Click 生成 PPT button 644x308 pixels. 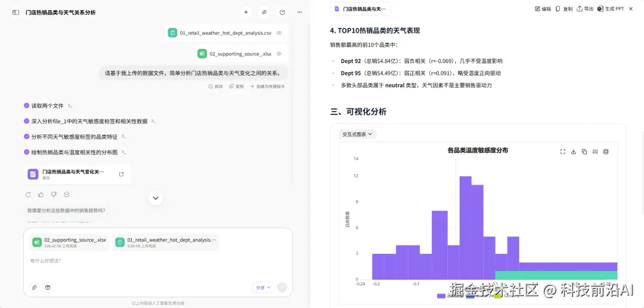point(611,8)
